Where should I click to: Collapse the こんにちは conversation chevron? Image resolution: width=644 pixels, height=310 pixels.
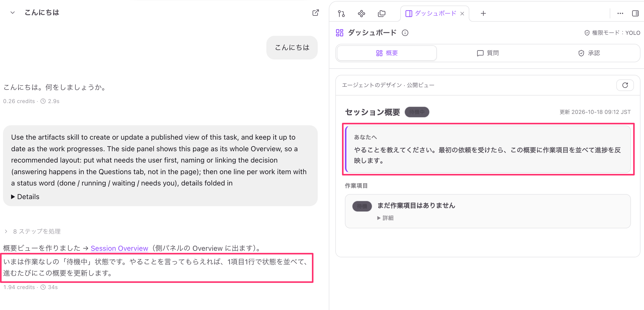tap(13, 13)
